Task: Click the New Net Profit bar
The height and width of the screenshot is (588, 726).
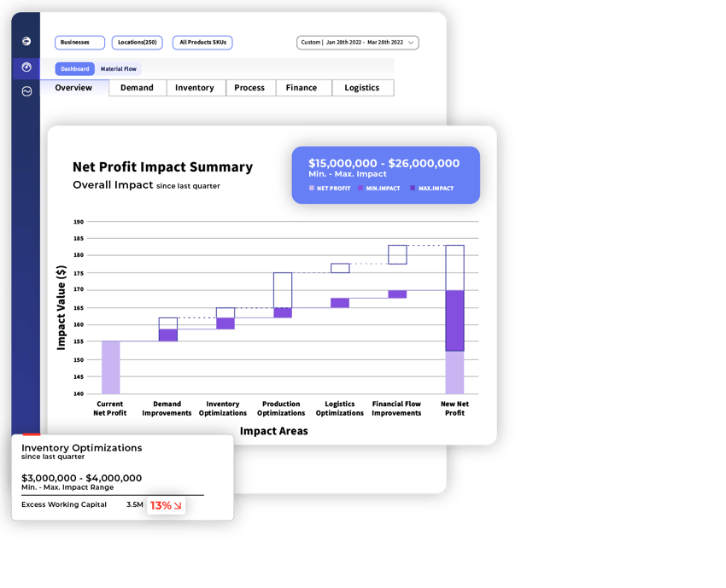Action: [x=454, y=324]
